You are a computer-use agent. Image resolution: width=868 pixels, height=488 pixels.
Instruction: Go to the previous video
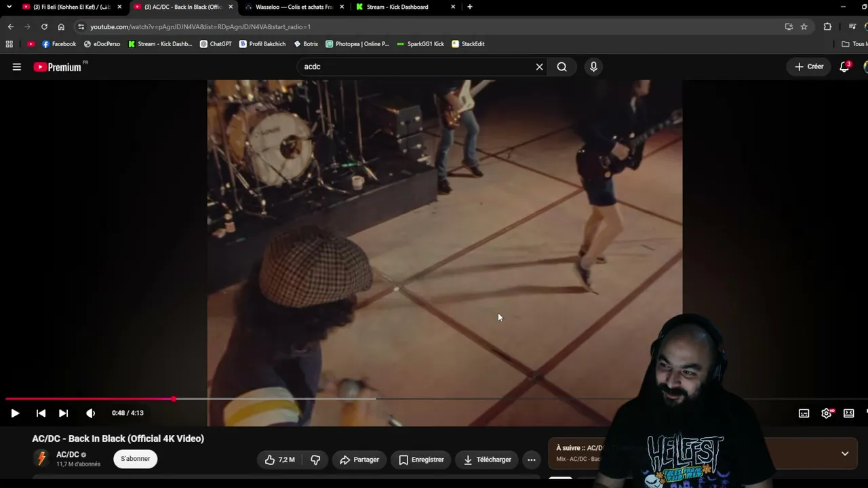(41, 413)
